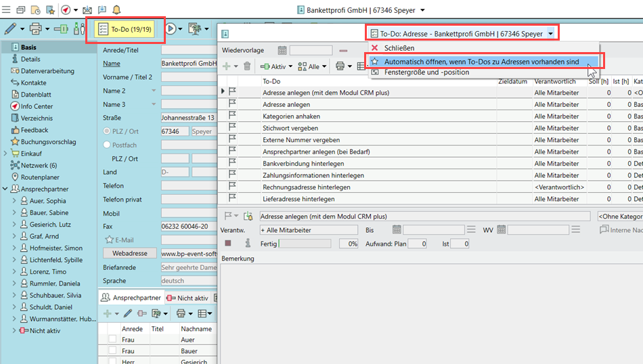Click the trash delete icon in To-Do toolbar
Viewport: 643px width, 364px height.
pyautogui.click(x=247, y=66)
